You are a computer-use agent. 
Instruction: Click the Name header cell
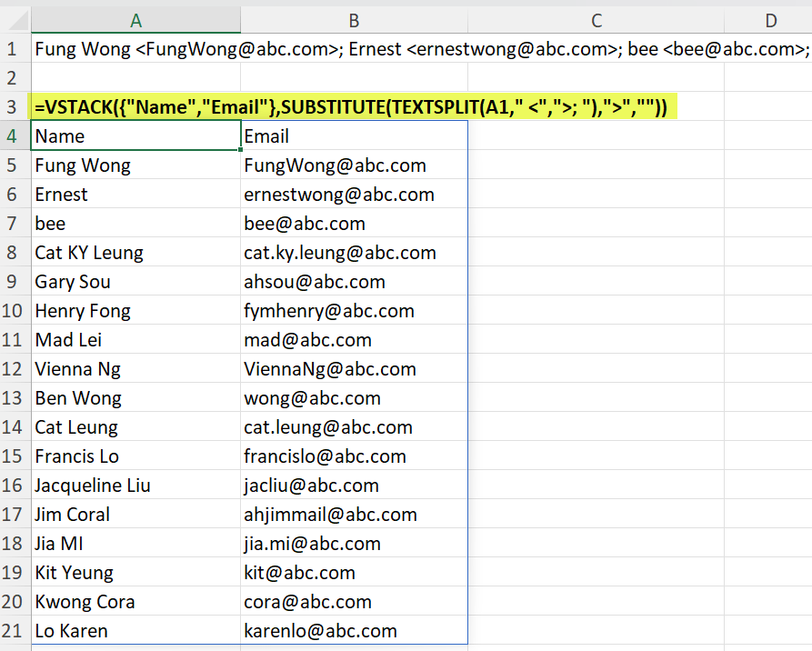coord(135,136)
